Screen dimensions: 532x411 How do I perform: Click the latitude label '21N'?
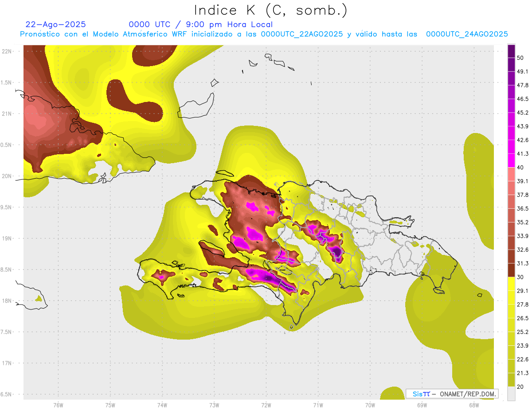7,114
